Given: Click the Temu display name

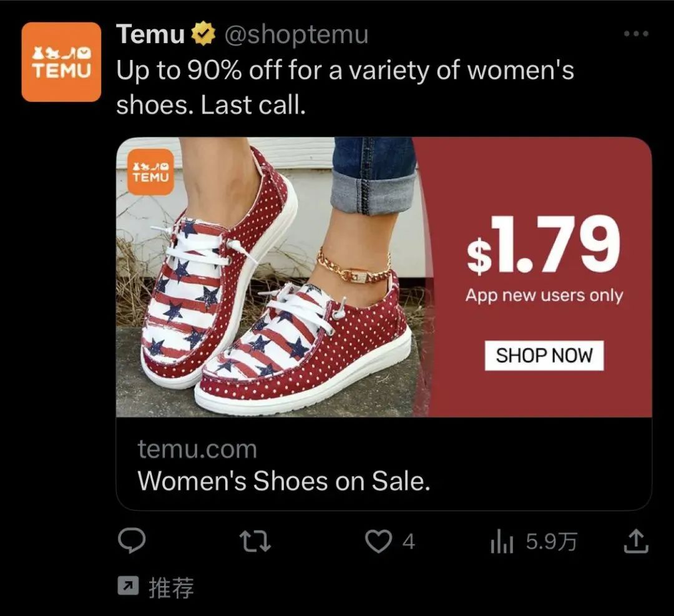Looking at the screenshot, I should pos(150,34).
